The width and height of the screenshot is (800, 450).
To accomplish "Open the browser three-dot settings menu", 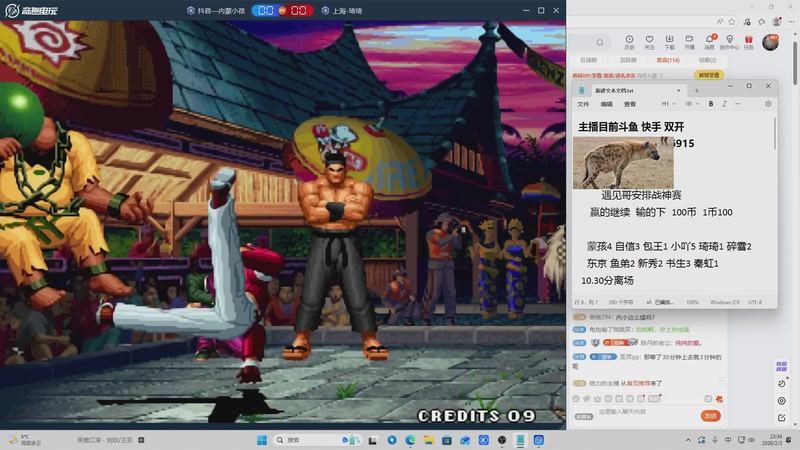I will coord(791,21).
